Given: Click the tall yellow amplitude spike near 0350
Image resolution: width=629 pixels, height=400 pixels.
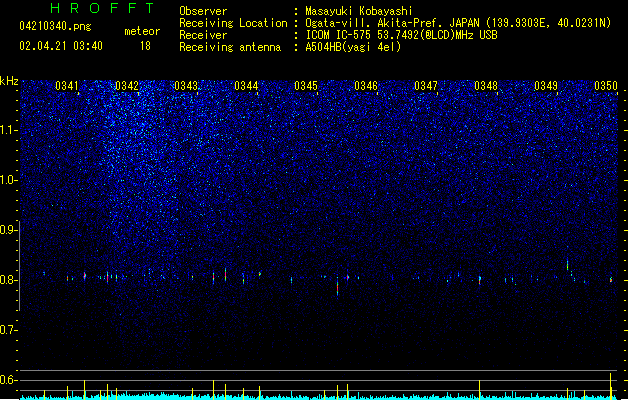Looking at the screenshot, I should click(x=611, y=386).
